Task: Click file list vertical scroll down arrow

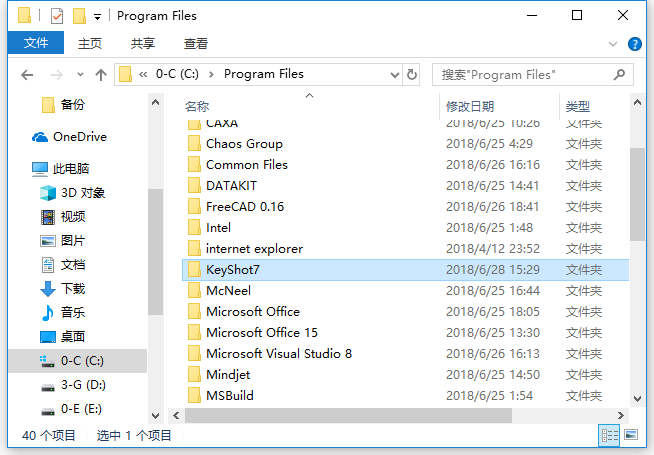Action: point(637,399)
